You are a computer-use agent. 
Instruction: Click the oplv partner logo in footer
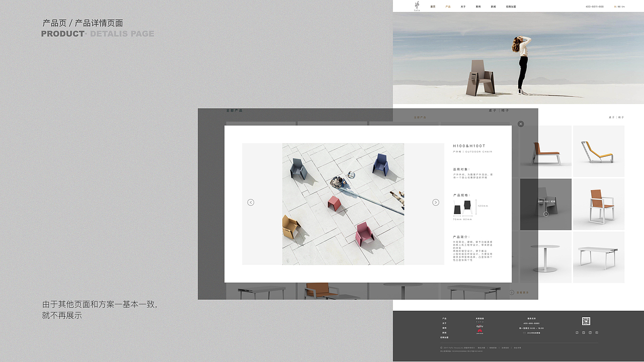tap(479, 326)
